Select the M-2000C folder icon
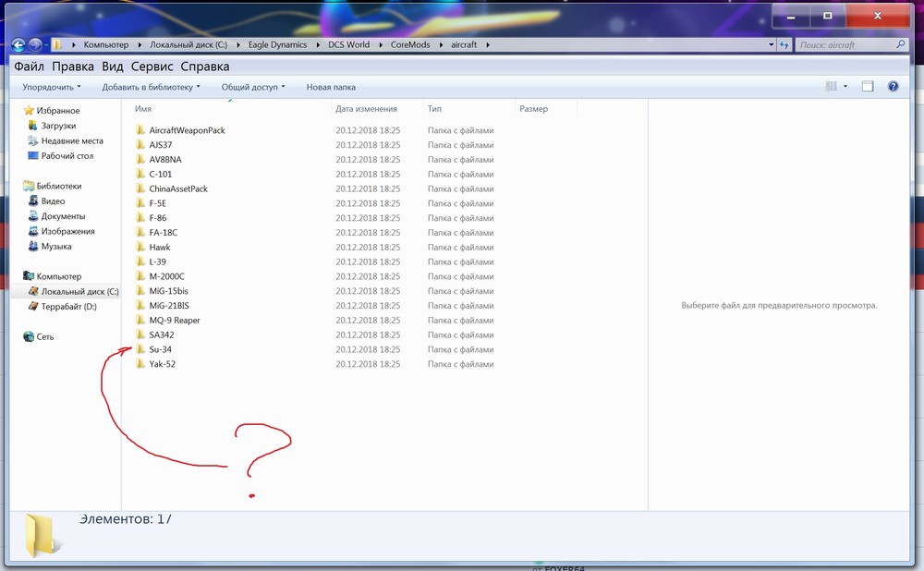This screenshot has height=571, width=924. point(140,276)
